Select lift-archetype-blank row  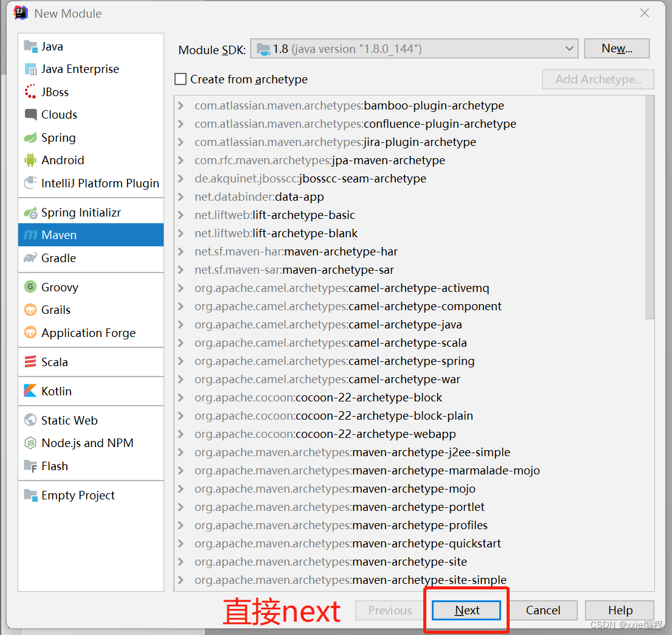[410, 233]
